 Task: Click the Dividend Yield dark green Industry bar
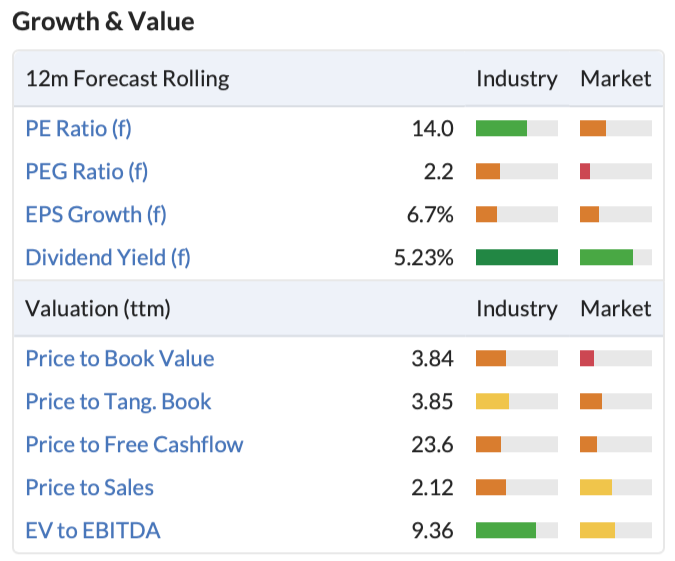517,257
